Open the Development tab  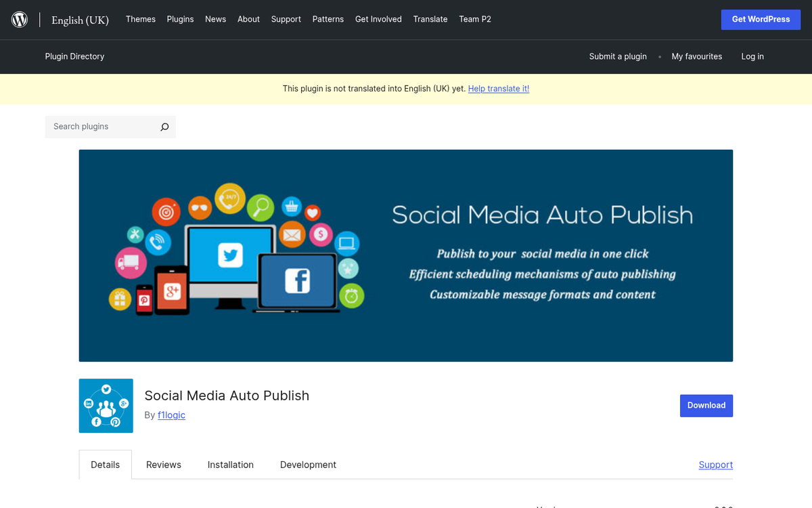(308, 465)
